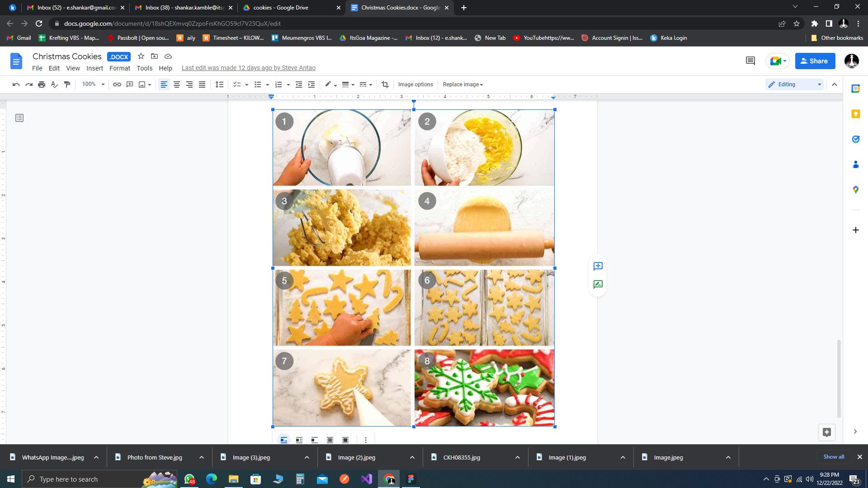Viewport: 868px width, 488px height.
Task: Star the Christmas Cookies document
Action: click(x=141, y=56)
